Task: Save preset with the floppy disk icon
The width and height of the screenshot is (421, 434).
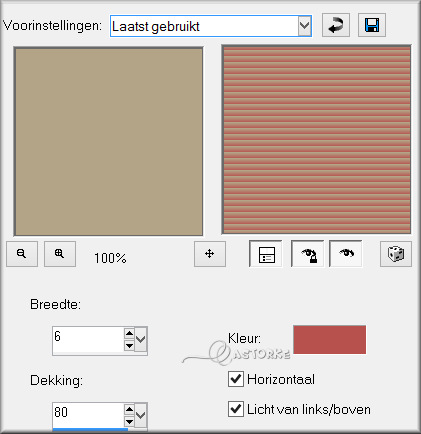Action: (x=372, y=25)
